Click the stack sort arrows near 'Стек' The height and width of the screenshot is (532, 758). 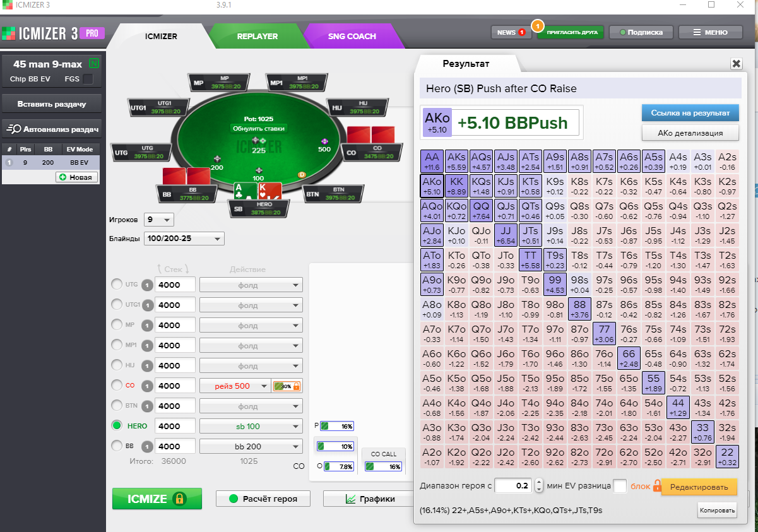pos(174,269)
